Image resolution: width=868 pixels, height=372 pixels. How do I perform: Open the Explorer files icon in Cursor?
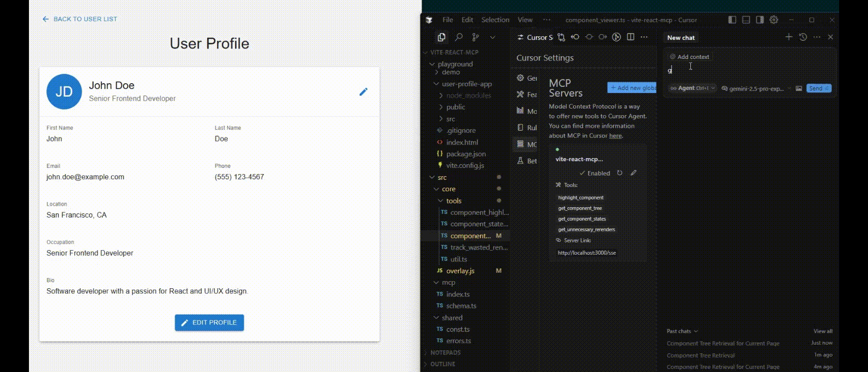point(441,37)
